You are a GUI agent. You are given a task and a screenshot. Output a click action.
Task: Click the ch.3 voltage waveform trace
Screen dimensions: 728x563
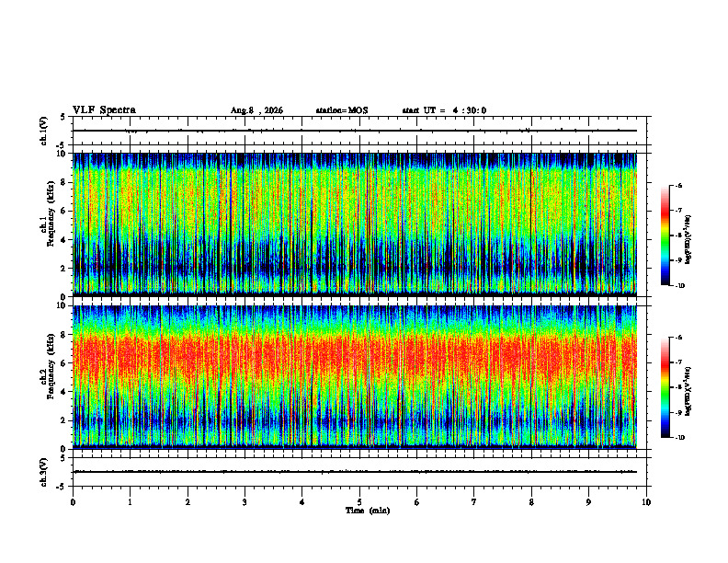click(x=355, y=472)
